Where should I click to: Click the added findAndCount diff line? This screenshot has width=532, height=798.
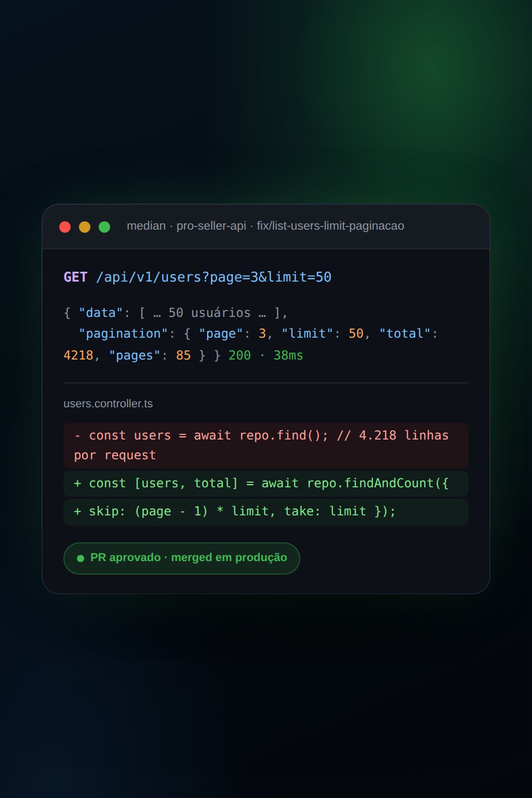(266, 483)
